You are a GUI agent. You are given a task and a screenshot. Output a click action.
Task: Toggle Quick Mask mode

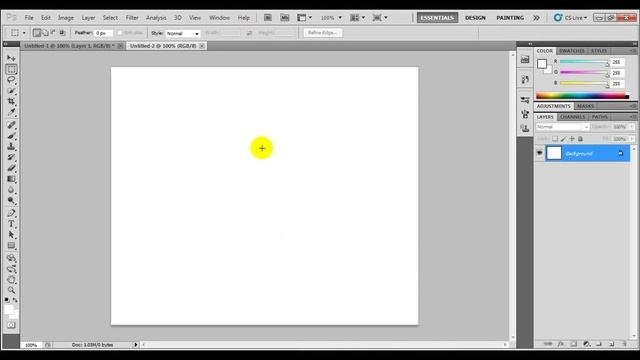pos(11,325)
